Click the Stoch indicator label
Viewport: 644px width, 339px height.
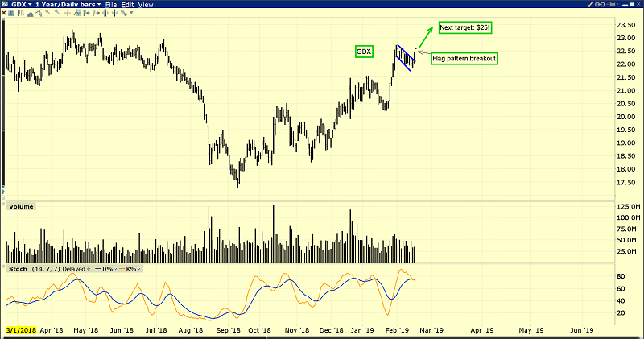[x=18, y=269]
